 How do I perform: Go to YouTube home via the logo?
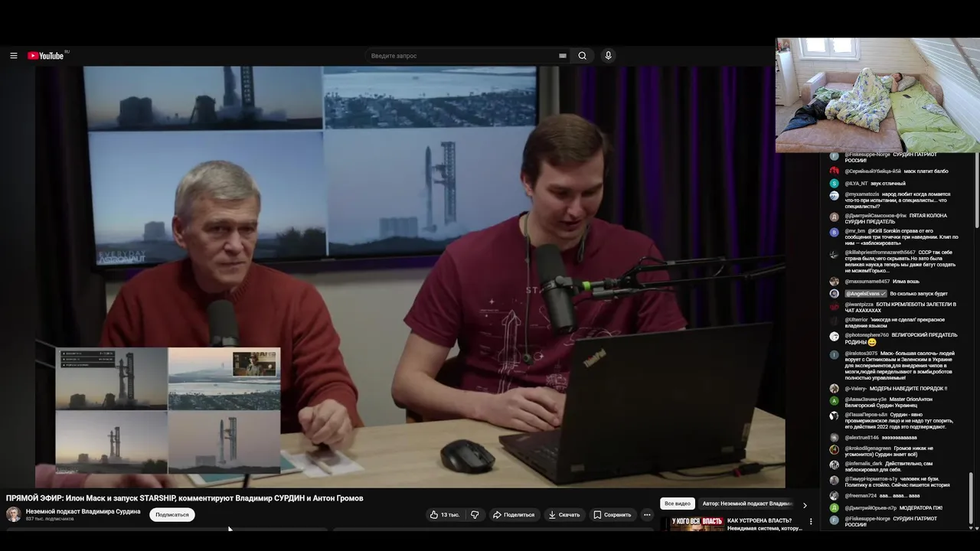46,56
